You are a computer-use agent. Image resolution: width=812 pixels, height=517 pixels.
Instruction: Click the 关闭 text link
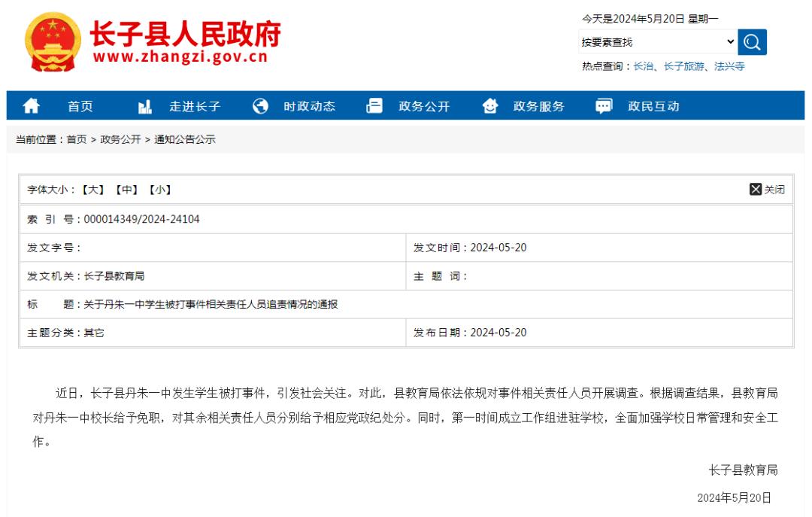coord(774,190)
